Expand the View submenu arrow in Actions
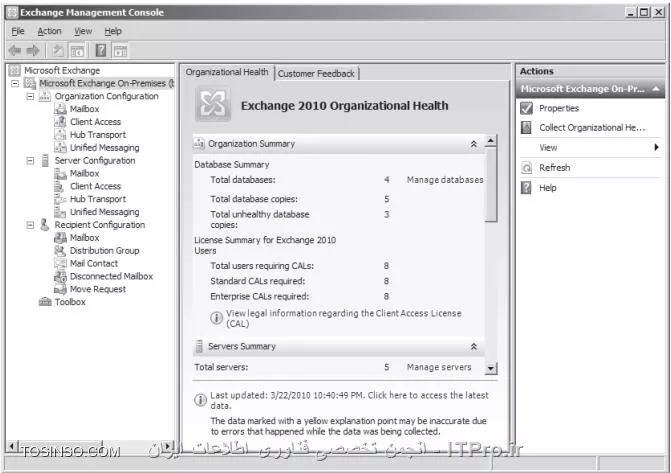671x473 pixels. (656, 147)
